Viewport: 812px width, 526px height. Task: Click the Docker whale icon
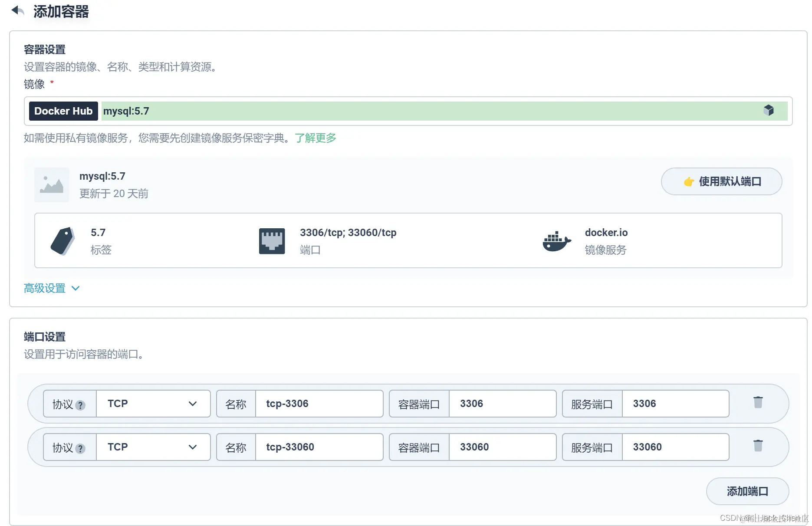(557, 241)
